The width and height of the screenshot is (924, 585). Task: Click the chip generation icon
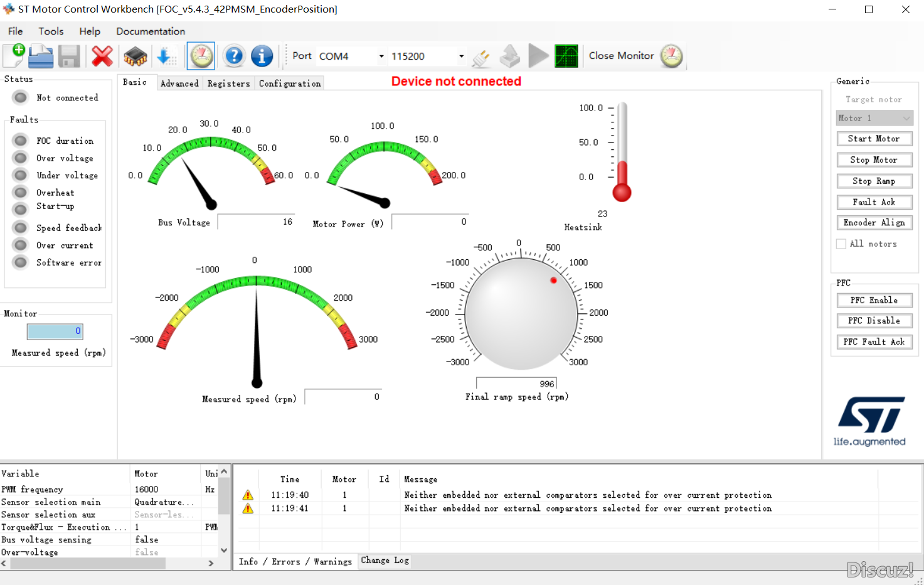point(135,56)
